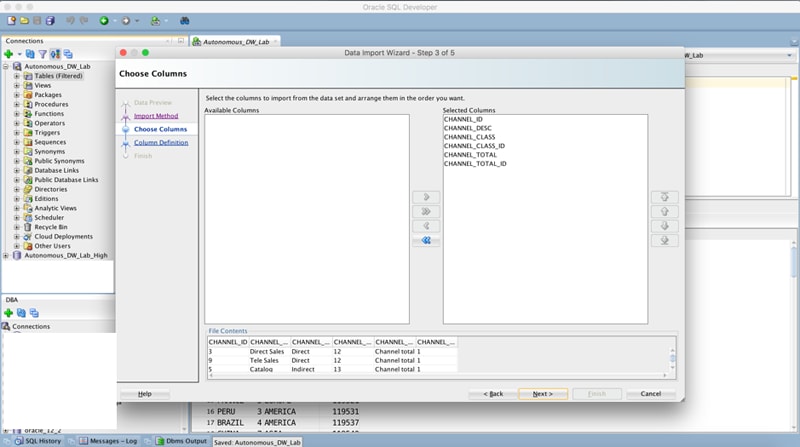This screenshot has width=800, height=447.
Task: Click the File Contents horizontal scrollbar
Action: click(439, 376)
